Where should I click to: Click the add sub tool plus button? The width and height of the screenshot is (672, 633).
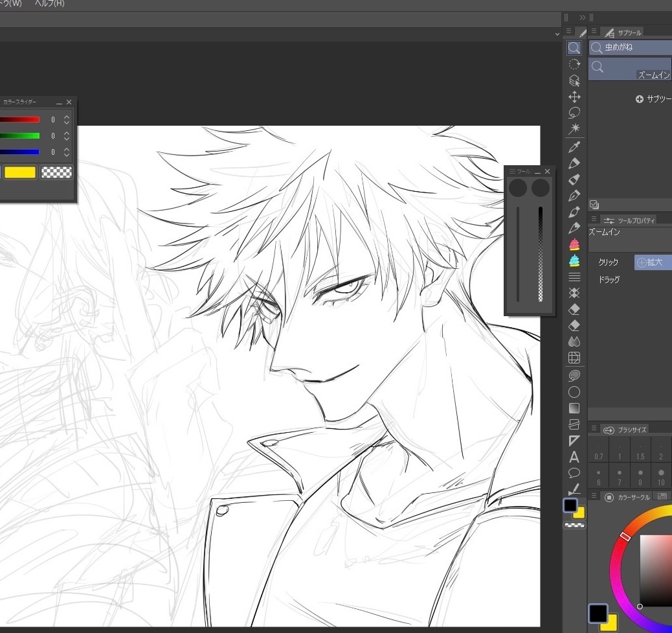(x=640, y=99)
